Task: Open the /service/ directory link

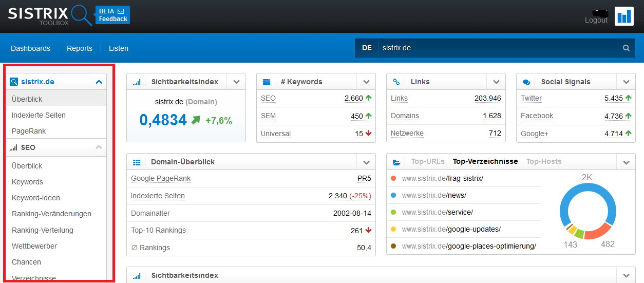Action: click(437, 212)
